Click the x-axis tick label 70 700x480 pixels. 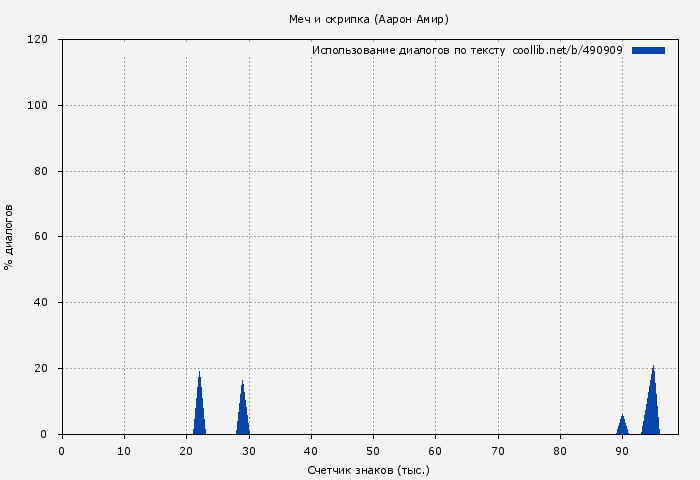click(x=498, y=451)
